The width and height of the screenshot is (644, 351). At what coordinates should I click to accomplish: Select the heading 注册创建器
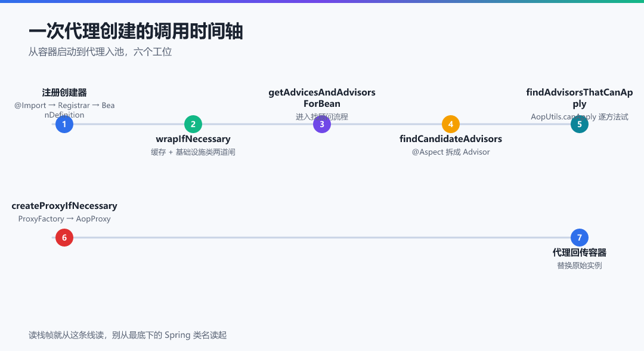coord(64,93)
